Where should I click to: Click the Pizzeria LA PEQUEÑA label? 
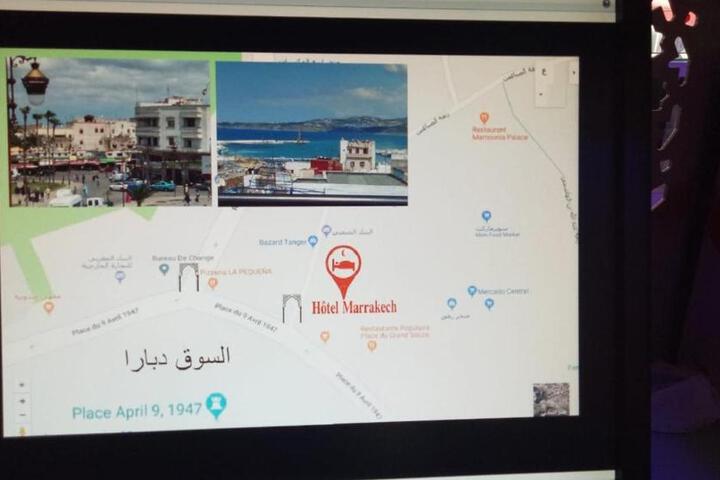pyautogui.click(x=236, y=272)
